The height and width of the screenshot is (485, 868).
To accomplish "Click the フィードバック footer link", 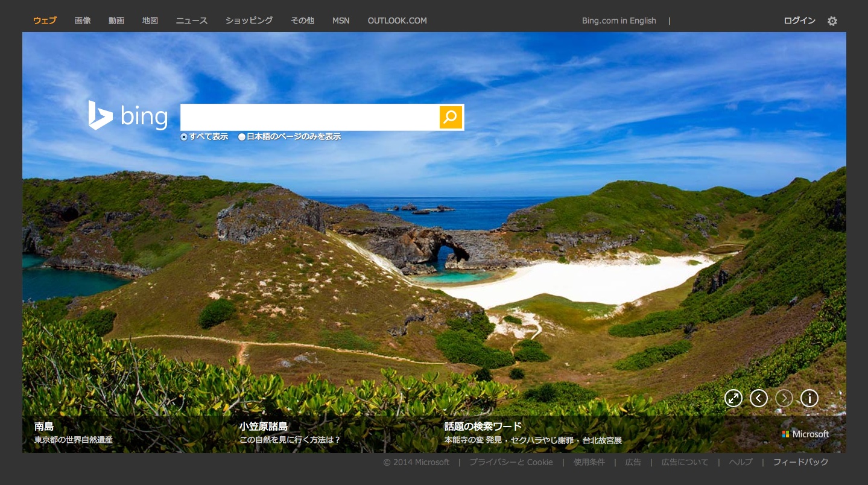I will 800,462.
